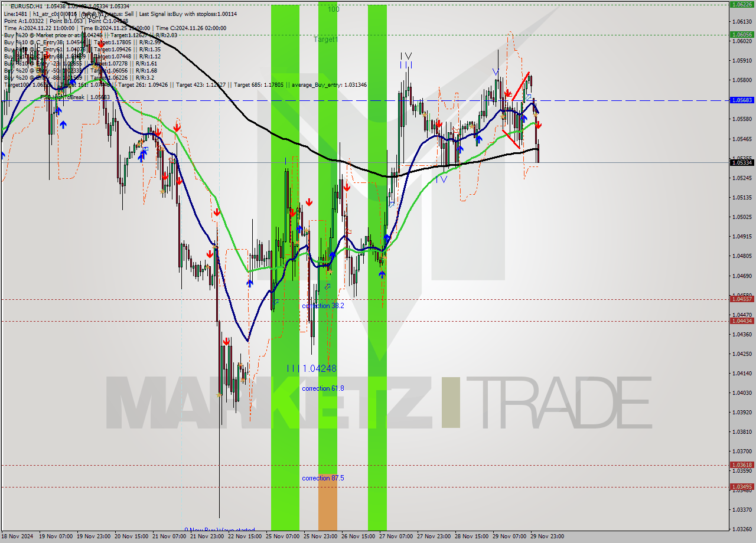The width and height of the screenshot is (756, 543).
Task: Click the 26 Nov 15:00 time label
Action: pyautogui.click(x=358, y=537)
